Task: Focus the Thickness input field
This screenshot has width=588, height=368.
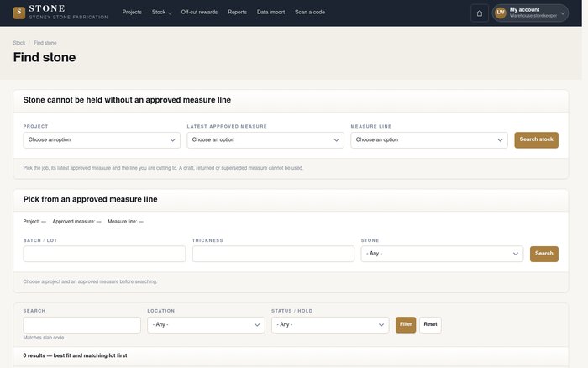Action: point(273,254)
